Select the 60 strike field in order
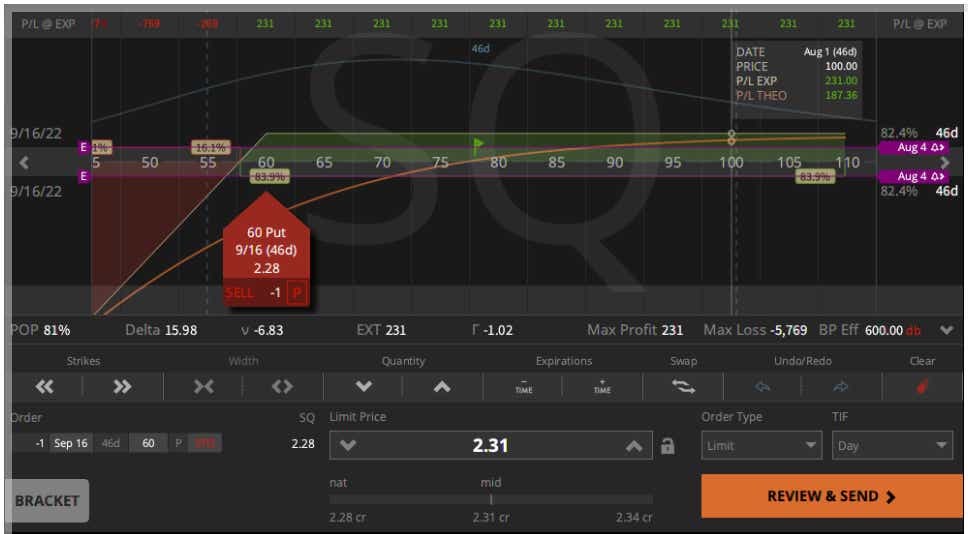The width and height of the screenshot is (968, 534). 148,443
